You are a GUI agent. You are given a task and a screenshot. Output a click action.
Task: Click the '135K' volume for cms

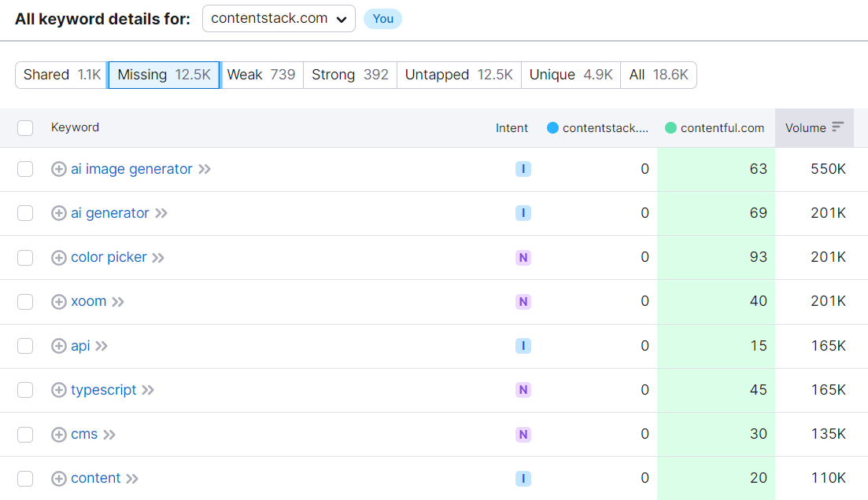828,434
